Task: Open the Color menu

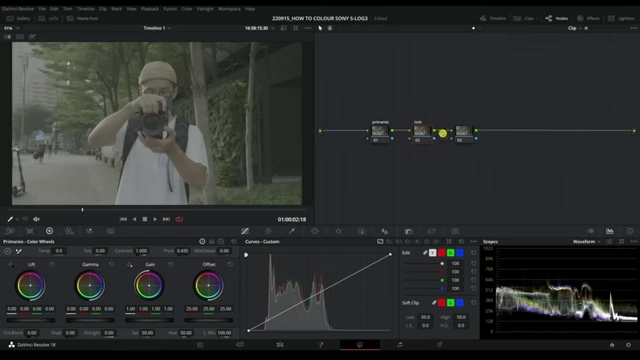Action: pyautogui.click(x=187, y=9)
